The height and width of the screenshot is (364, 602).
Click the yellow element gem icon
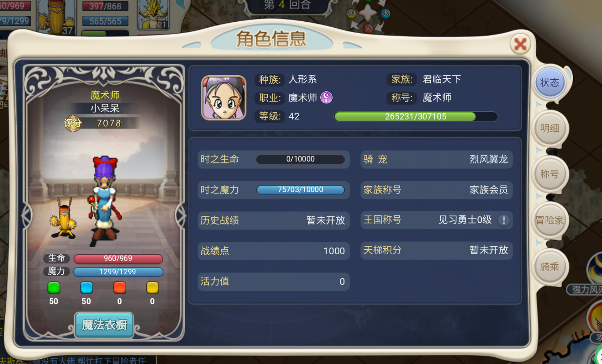coord(152,288)
